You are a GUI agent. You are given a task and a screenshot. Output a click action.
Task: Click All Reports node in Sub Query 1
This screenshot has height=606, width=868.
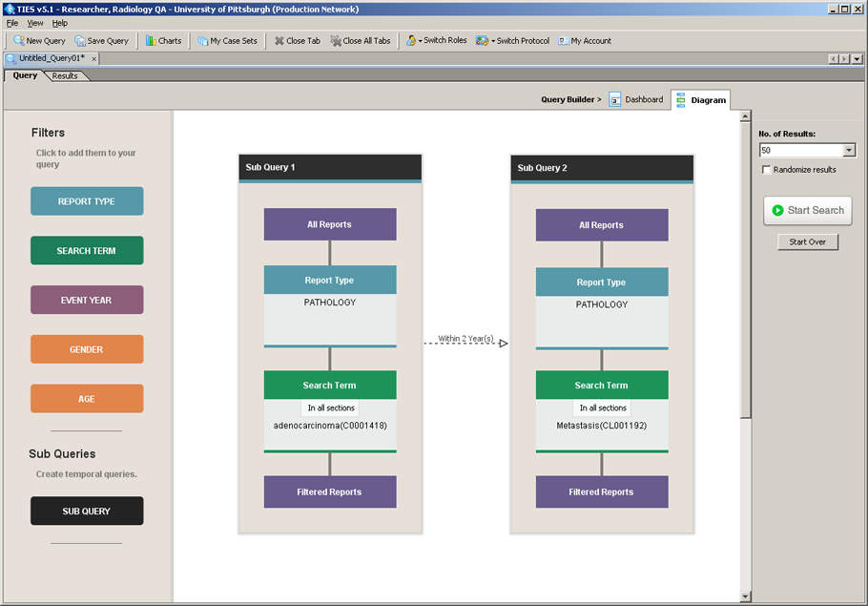pos(330,224)
